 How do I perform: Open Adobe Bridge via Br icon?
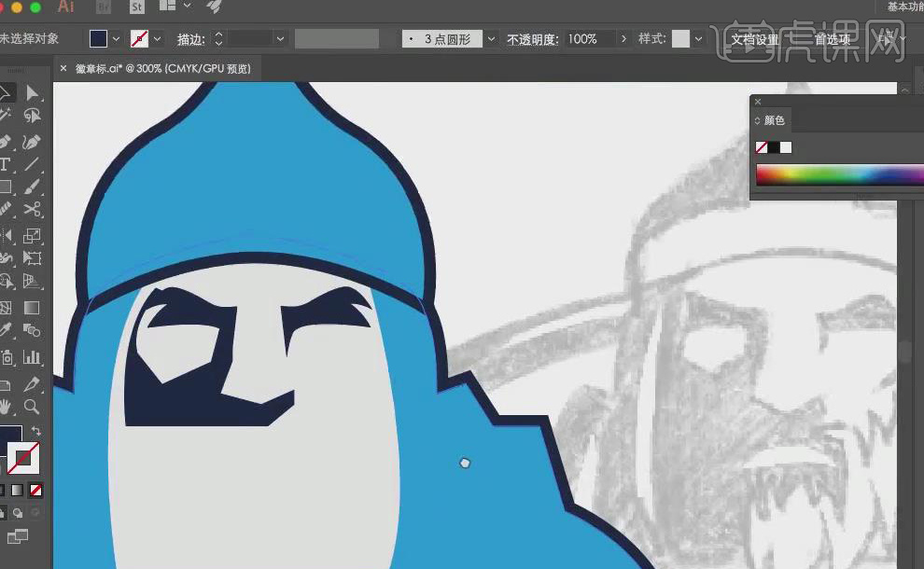[x=104, y=7]
